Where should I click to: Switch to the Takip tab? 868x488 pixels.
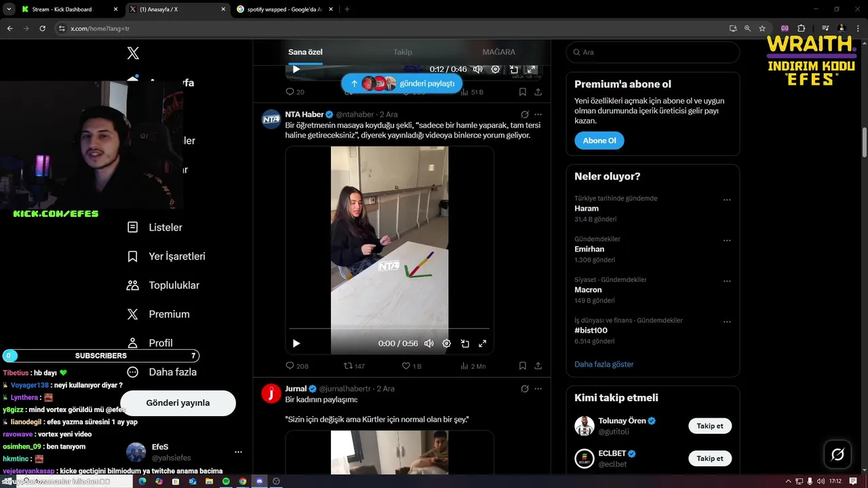[403, 52]
